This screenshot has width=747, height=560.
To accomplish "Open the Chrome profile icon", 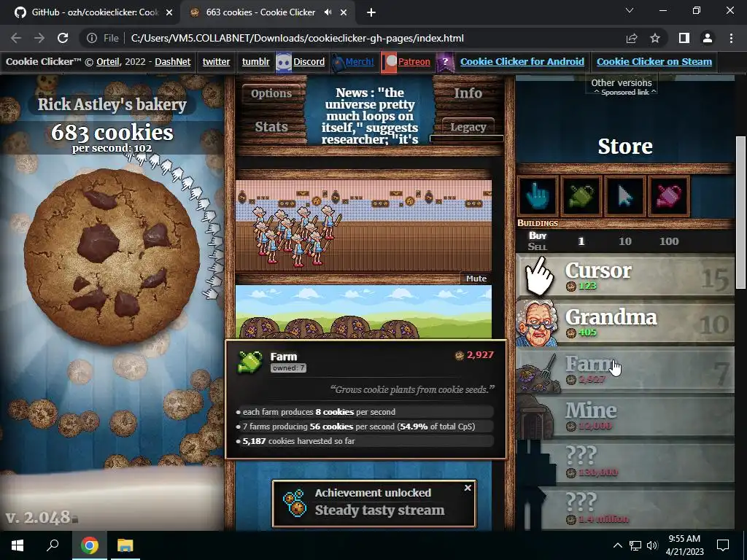I will tap(708, 38).
